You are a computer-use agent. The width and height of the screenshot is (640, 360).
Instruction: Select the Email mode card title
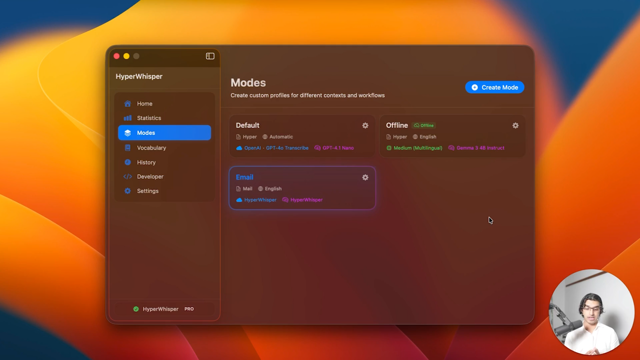pos(244,177)
